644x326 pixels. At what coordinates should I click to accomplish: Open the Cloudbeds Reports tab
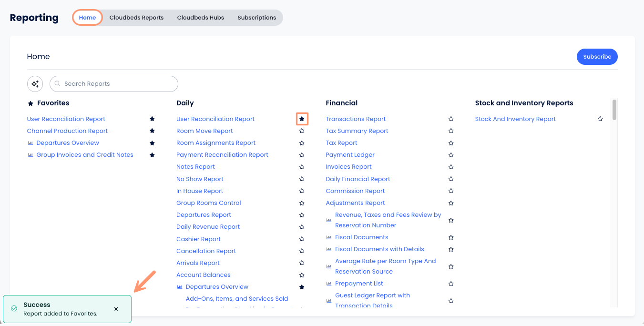[136, 18]
